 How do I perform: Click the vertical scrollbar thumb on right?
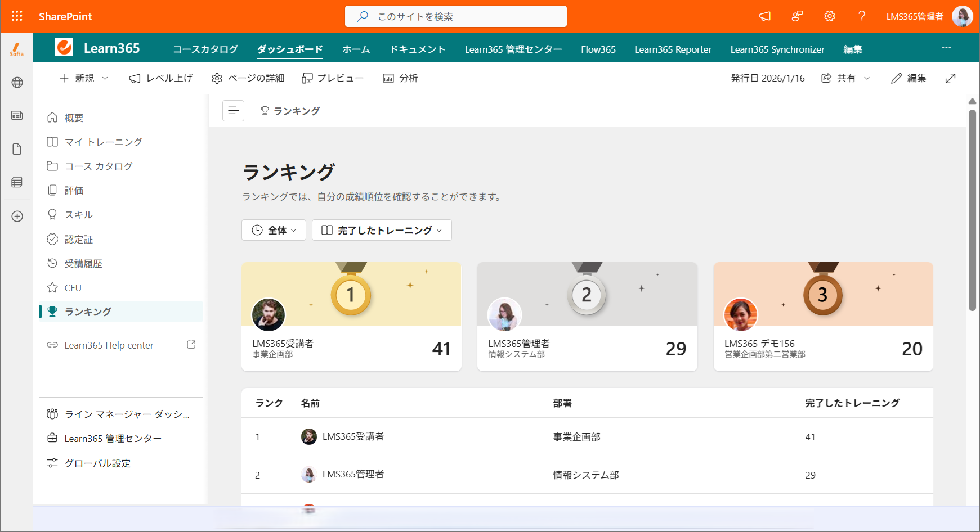pyautogui.click(x=972, y=210)
